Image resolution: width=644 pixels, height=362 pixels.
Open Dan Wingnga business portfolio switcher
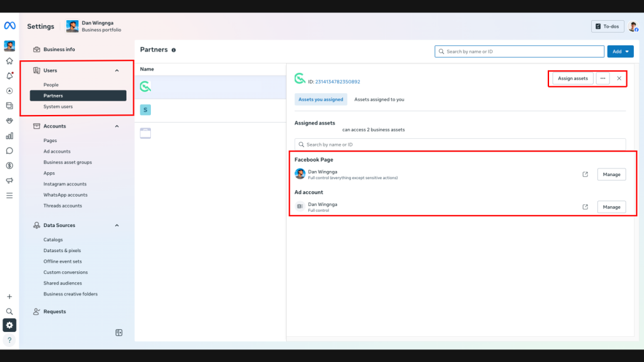pyautogui.click(x=94, y=26)
